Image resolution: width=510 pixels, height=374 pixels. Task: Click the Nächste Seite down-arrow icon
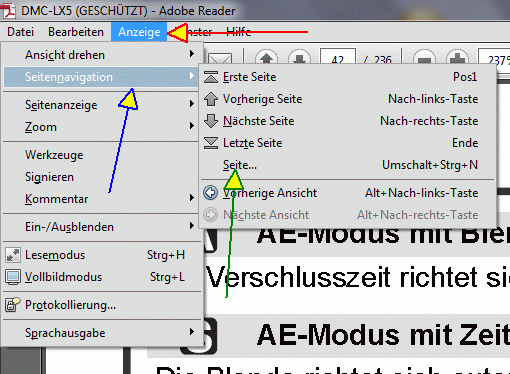click(x=211, y=121)
